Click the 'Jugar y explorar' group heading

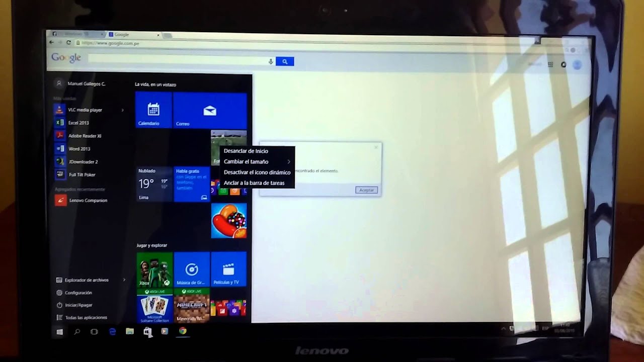click(x=151, y=245)
